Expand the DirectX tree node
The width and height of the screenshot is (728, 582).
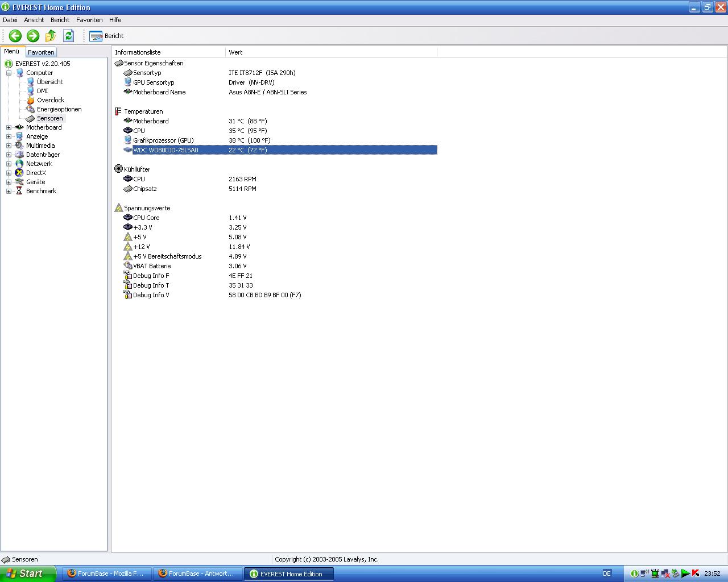click(x=9, y=173)
